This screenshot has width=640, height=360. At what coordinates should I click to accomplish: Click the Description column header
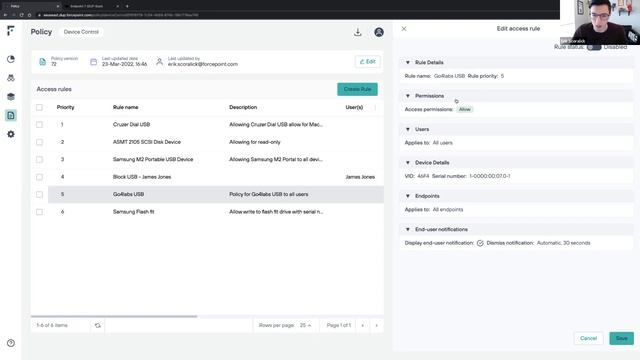tap(243, 107)
